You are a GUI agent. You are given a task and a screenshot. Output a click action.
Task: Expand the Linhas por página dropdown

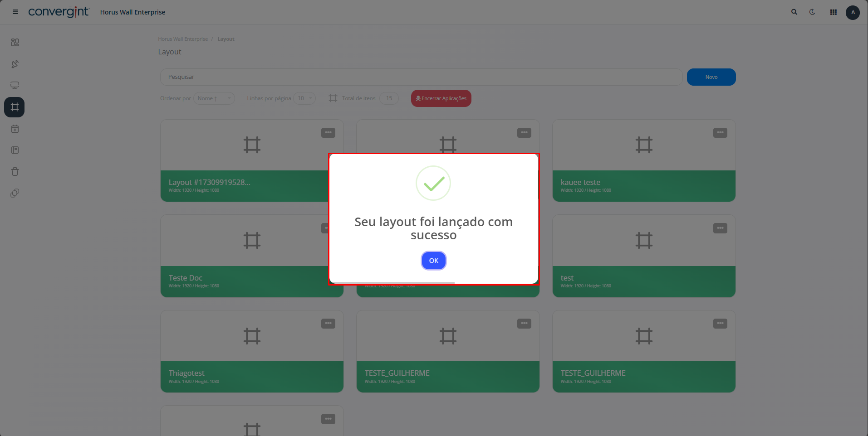coord(304,98)
